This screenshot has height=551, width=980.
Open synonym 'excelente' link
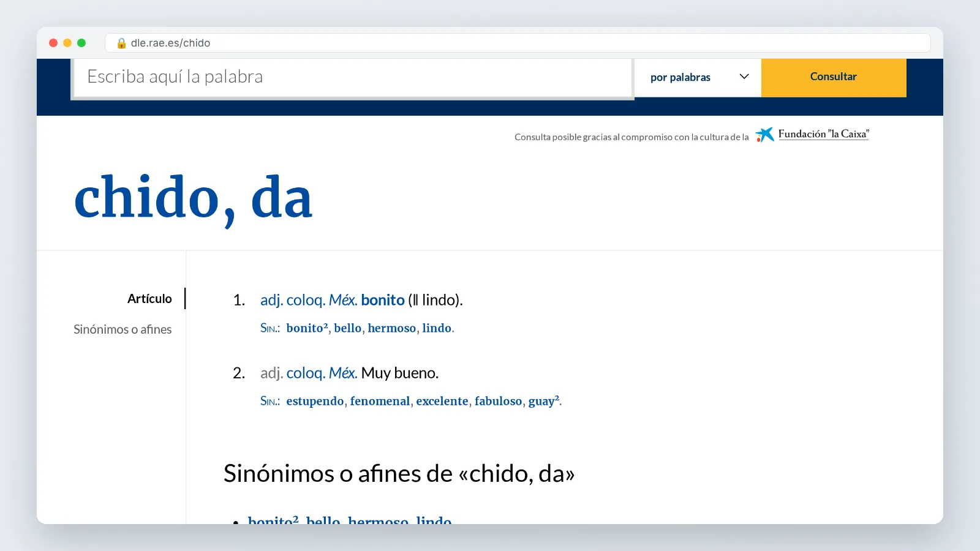click(x=442, y=401)
